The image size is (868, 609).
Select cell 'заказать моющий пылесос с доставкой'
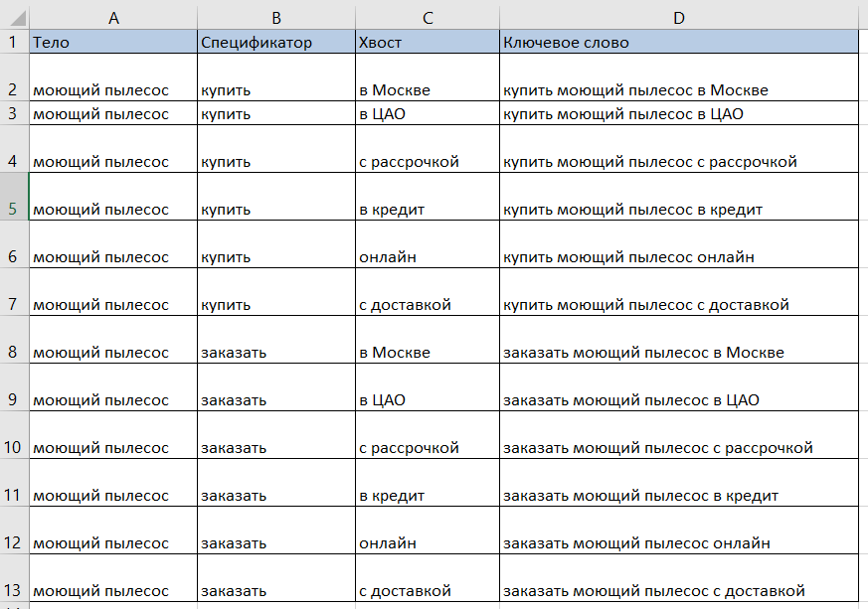tap(679, 578)
